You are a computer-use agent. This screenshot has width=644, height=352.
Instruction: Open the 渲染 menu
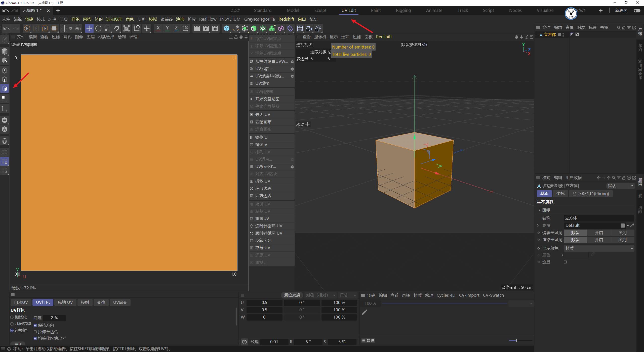pos(180,19)
